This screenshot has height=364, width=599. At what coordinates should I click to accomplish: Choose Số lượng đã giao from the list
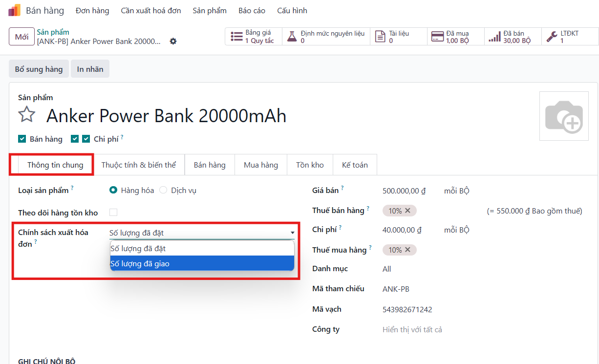(x=202, y=263)
